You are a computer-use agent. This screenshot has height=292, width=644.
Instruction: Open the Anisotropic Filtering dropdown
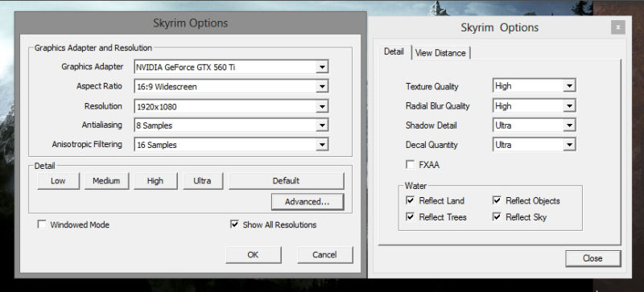pos(231,145)
